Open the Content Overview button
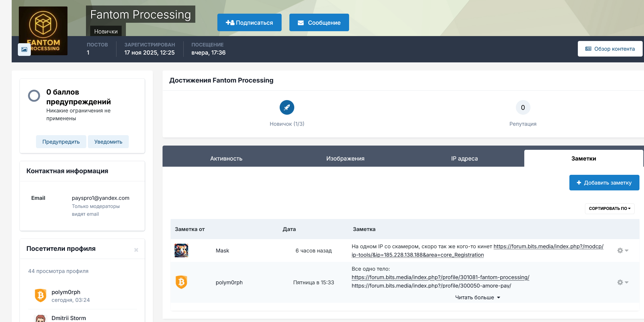The height and width of the screenshot is (322, 644). 610,49
